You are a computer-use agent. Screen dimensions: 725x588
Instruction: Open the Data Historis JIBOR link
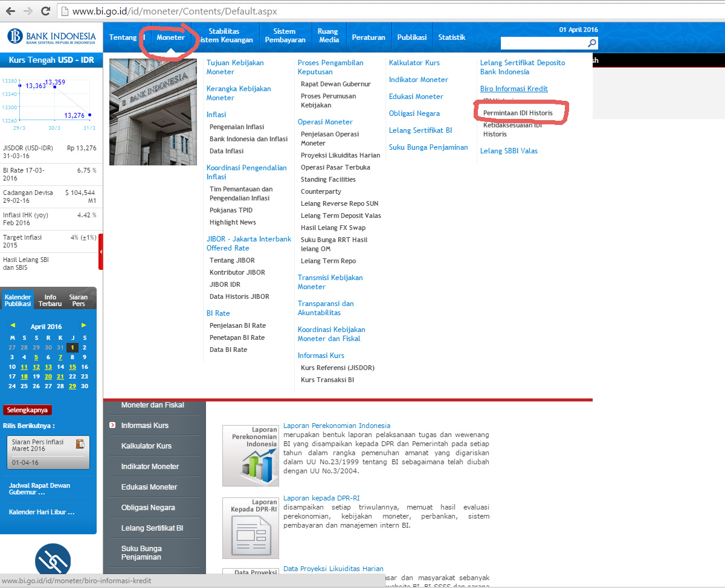click(239, 296)
